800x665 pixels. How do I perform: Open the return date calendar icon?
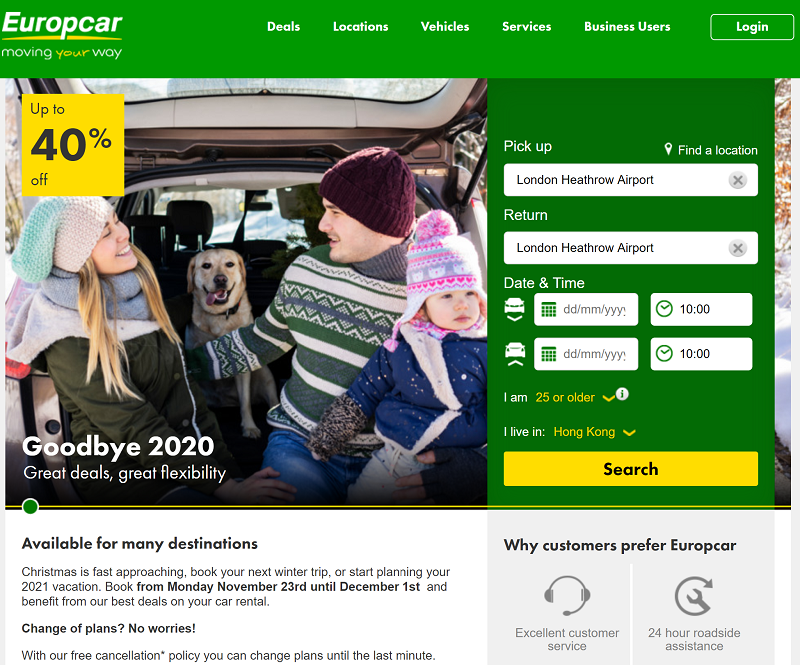[548, 354]
